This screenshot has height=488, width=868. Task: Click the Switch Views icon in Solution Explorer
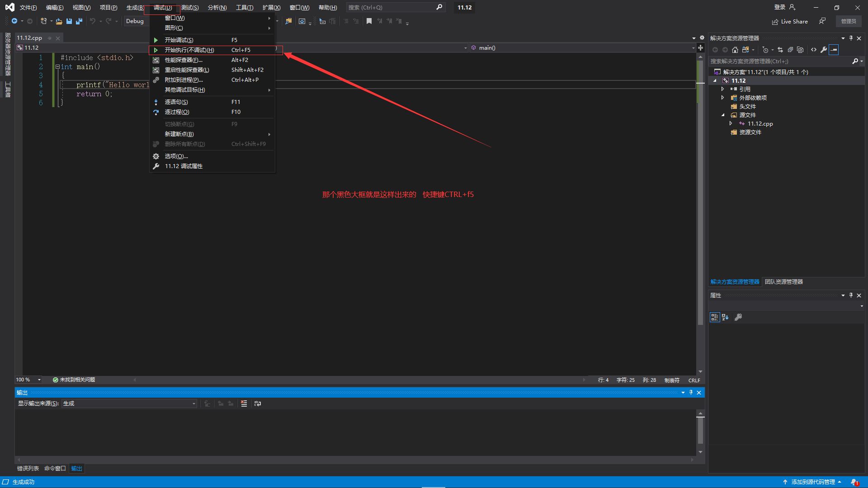point(745,50)
